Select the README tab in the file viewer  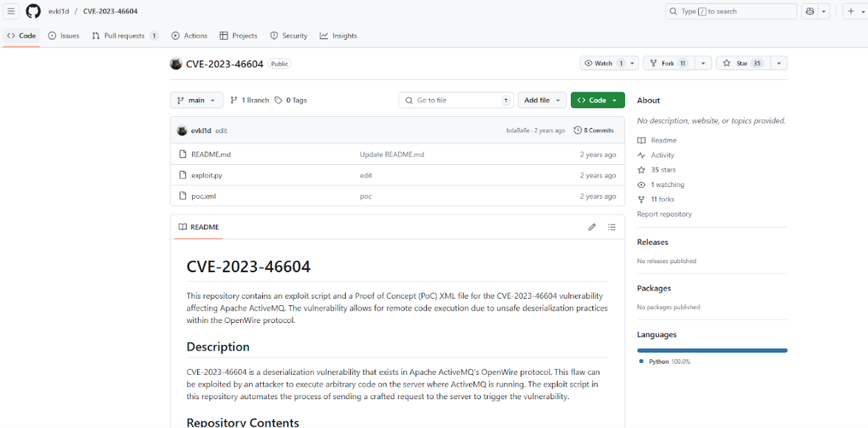pyautogui.click(x=199, y=227)
